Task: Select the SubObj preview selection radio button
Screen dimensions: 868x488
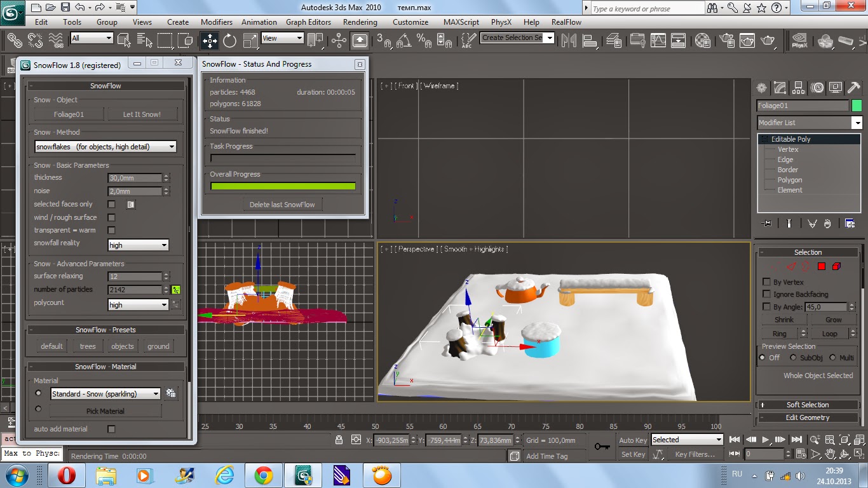Action: [793, 357]
